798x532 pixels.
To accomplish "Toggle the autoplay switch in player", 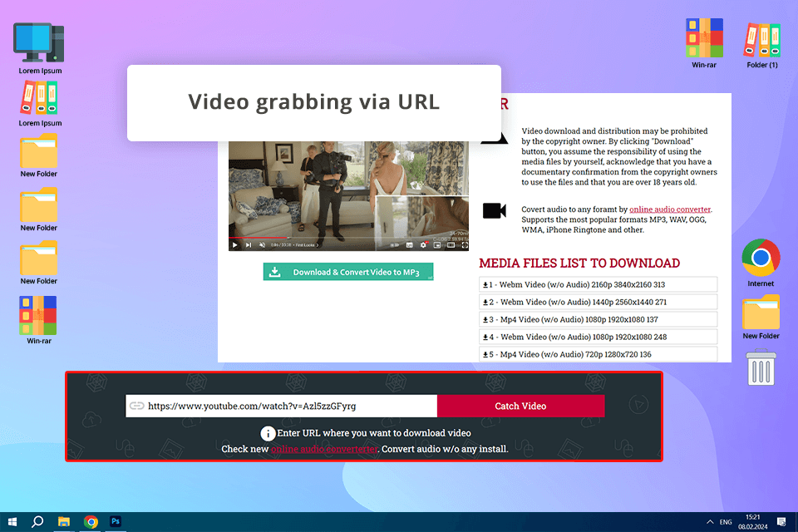I will (394, 245).
